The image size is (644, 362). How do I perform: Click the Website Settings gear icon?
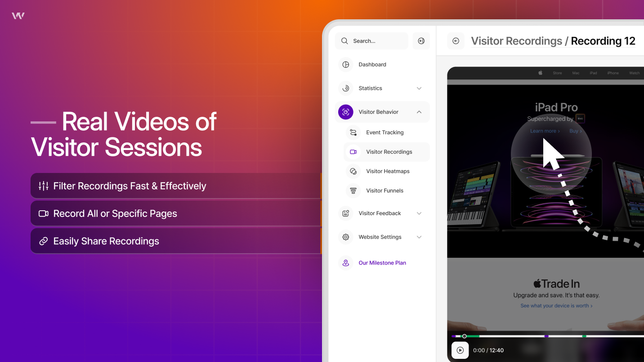pos(346,237)
